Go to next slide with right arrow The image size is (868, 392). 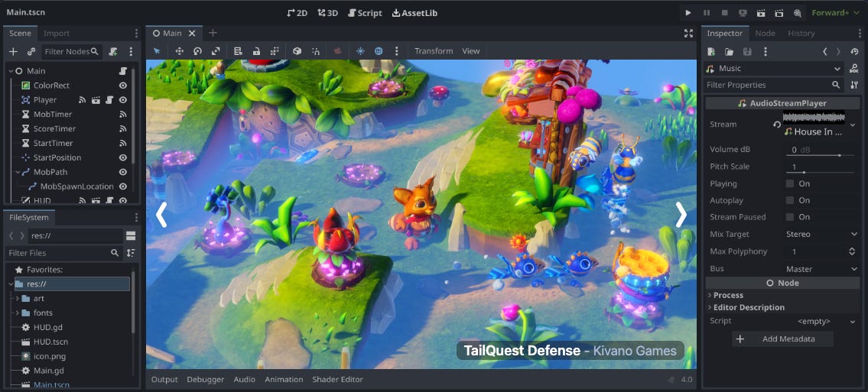(x=681, y=215)
